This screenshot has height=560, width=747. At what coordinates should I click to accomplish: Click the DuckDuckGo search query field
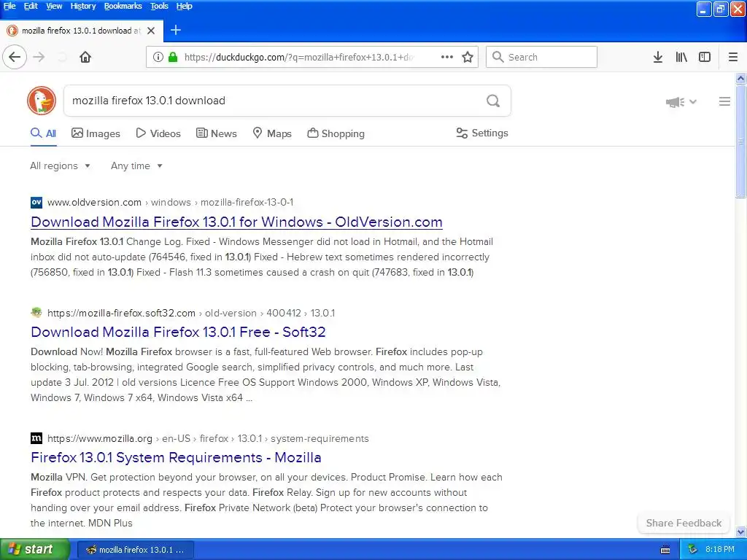click(x=274, y=101)
